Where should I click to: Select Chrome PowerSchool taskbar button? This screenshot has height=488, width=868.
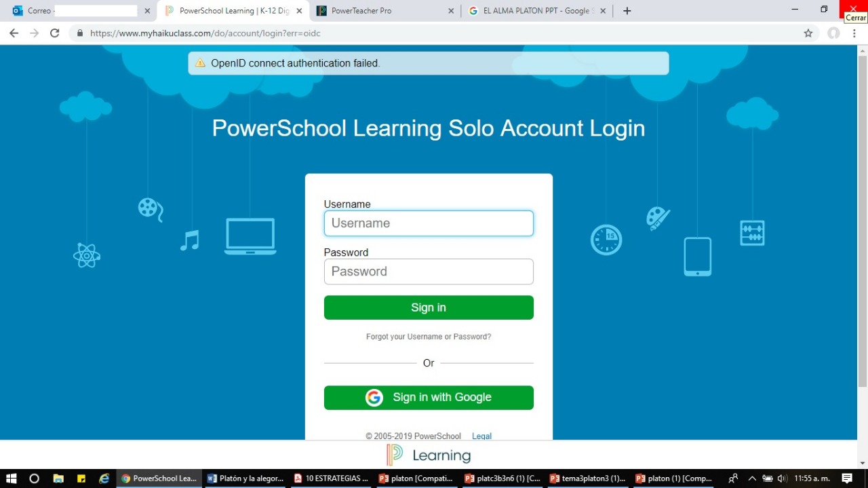pyautogui.click(x=159, y=478)
